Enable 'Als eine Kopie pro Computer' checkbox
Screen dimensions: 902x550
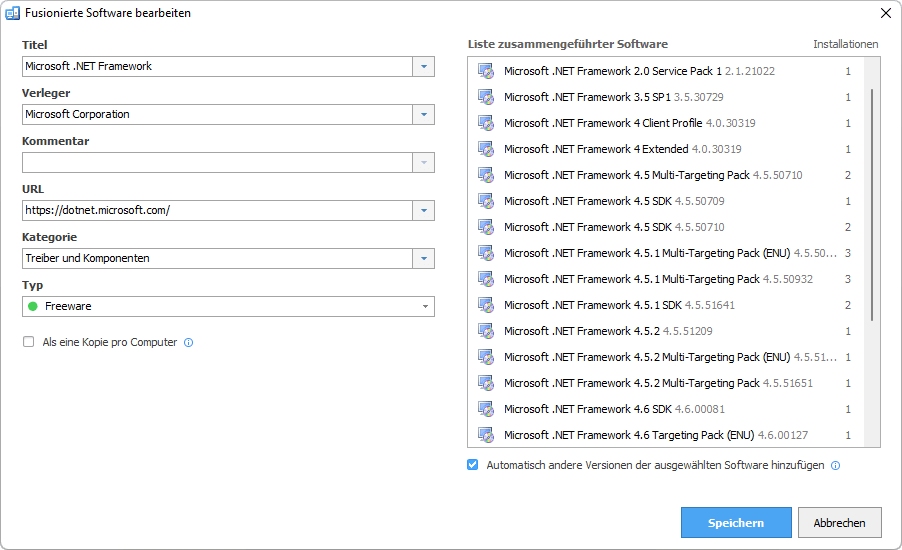tap(28, 342)
